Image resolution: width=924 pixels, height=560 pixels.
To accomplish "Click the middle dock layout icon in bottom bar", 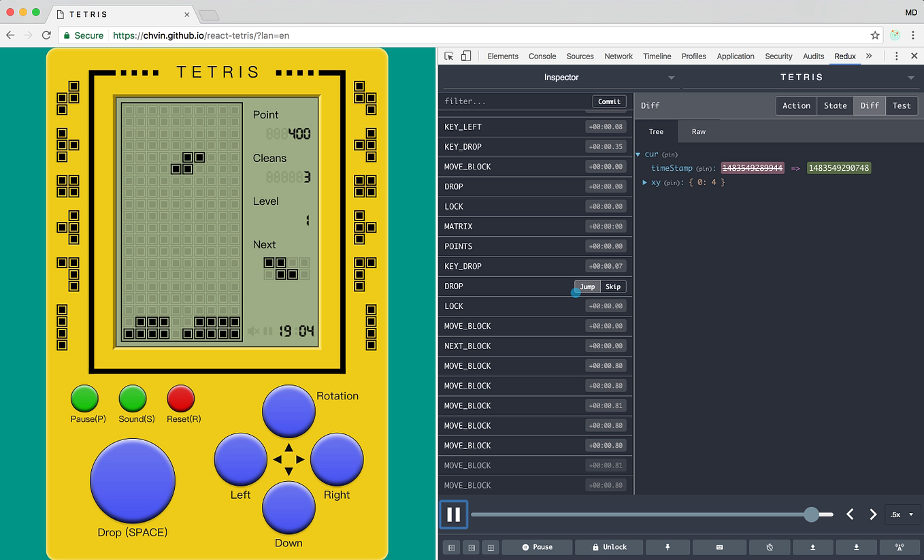I will 470,547.
